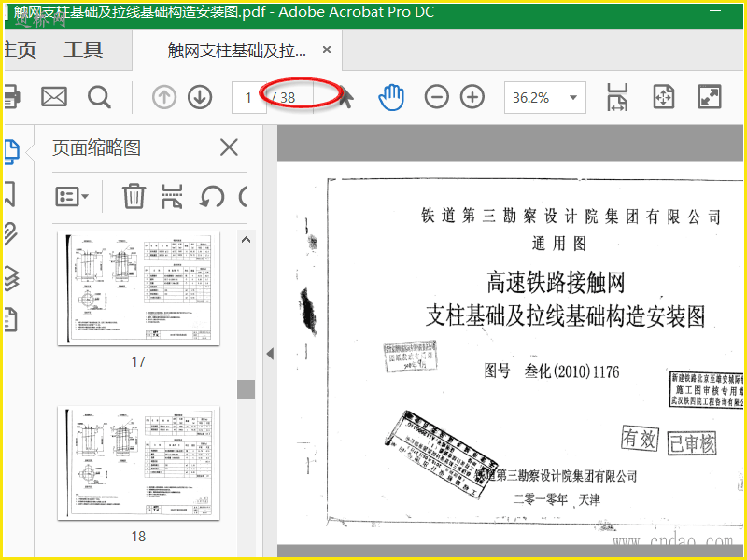This screenshot has height=560, width=747.
Task: Select the page 17 thumbnail
Action: tap(138, 288)
